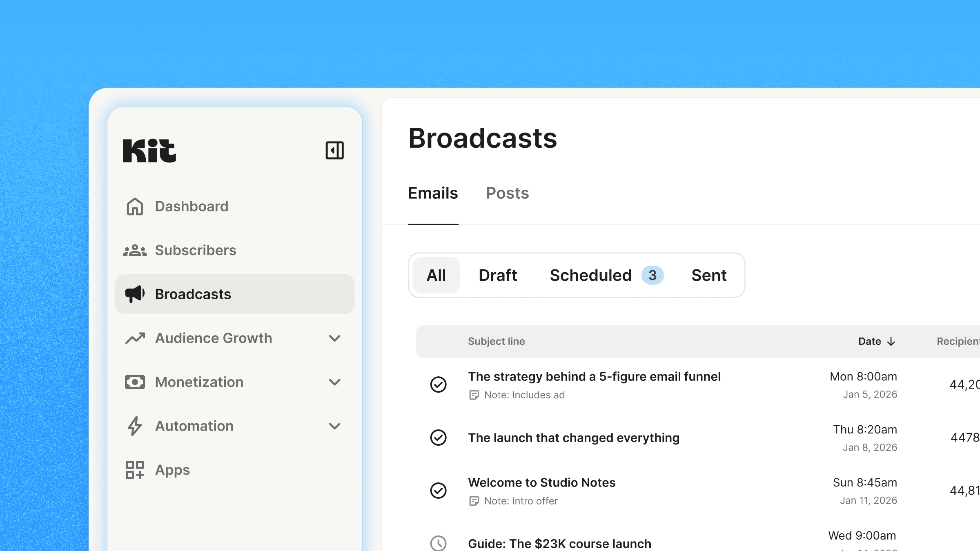
Task: Open the Dashboard page
Action: (x=235, y=207)
